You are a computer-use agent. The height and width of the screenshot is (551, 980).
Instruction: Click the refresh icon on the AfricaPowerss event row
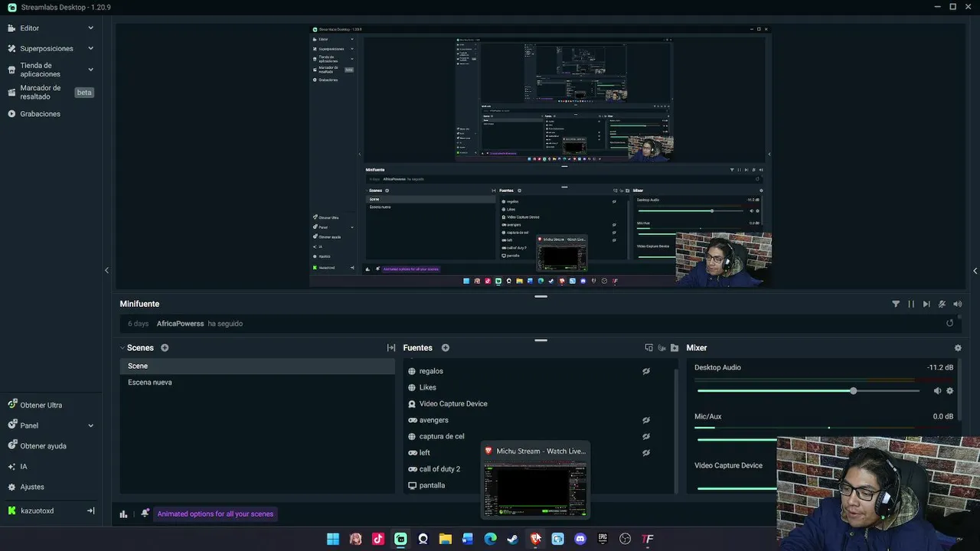pos(950,323)
